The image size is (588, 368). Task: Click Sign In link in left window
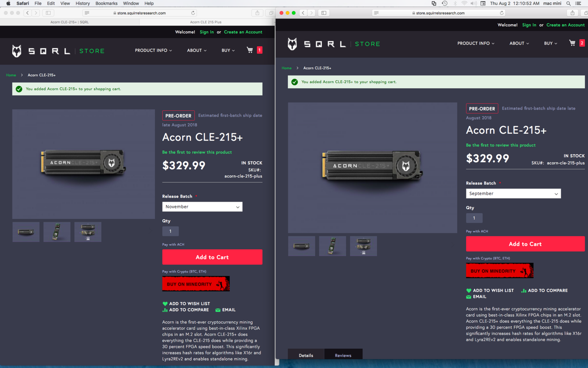pos(207,32)
